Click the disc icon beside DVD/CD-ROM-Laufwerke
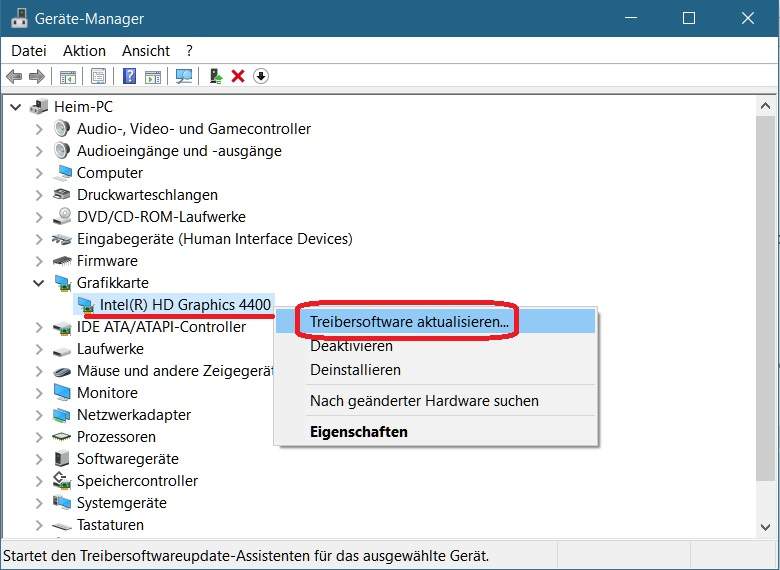Screen dimensions: 780x570 click(62, 216)
